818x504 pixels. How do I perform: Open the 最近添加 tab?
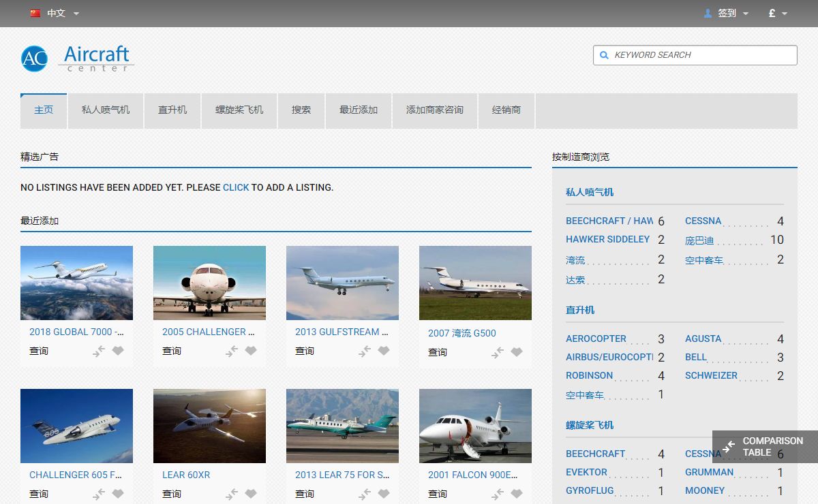pos(359,110)
